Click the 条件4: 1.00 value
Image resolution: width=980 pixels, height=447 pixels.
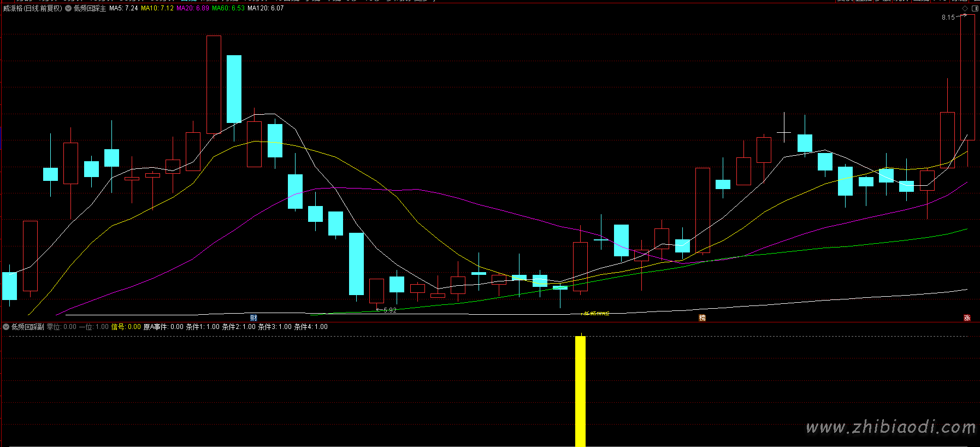pos(311,327)
